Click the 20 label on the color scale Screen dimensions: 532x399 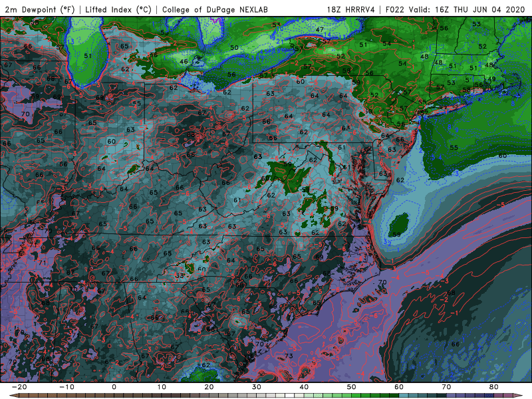(x=209, y=387)
